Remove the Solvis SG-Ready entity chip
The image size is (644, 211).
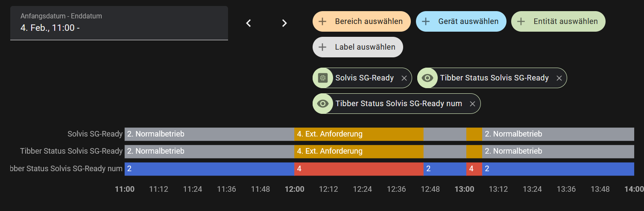pos(404,78)
